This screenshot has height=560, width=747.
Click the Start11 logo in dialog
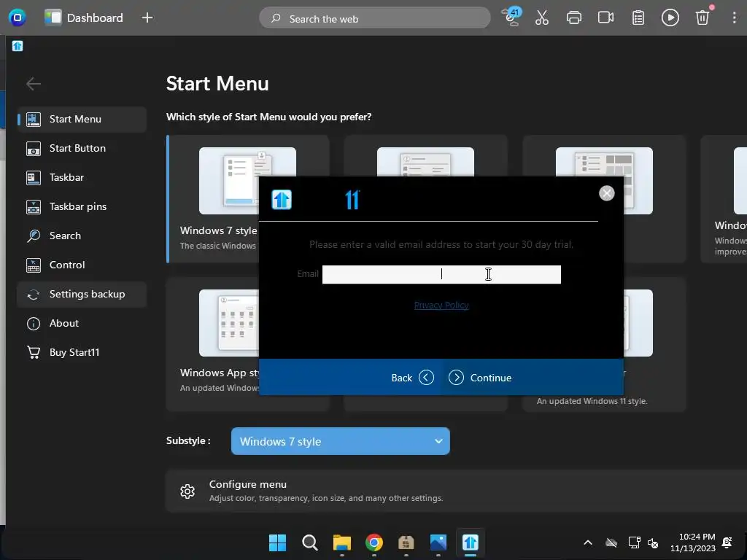(x=282, y=200)
